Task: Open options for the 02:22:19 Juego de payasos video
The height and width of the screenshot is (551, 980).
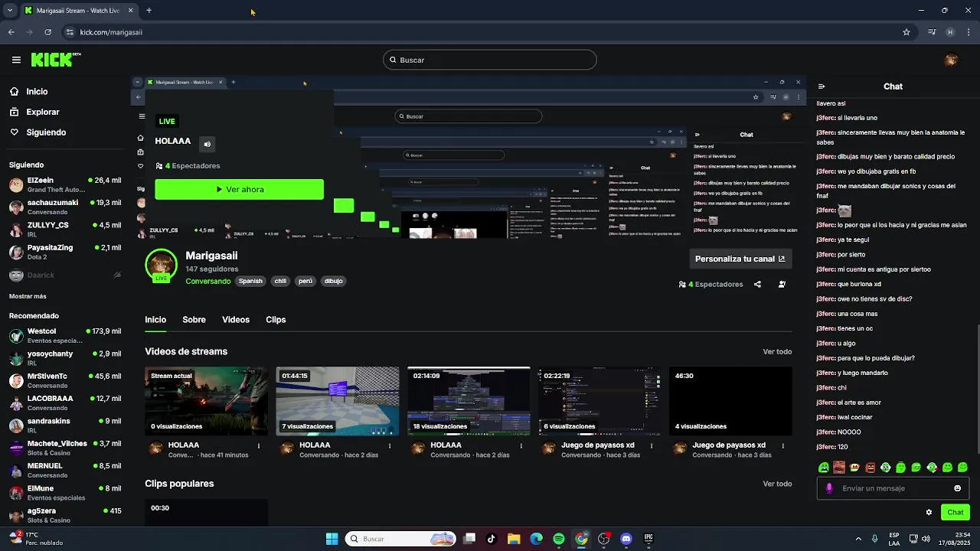Action: pos(652,445)
